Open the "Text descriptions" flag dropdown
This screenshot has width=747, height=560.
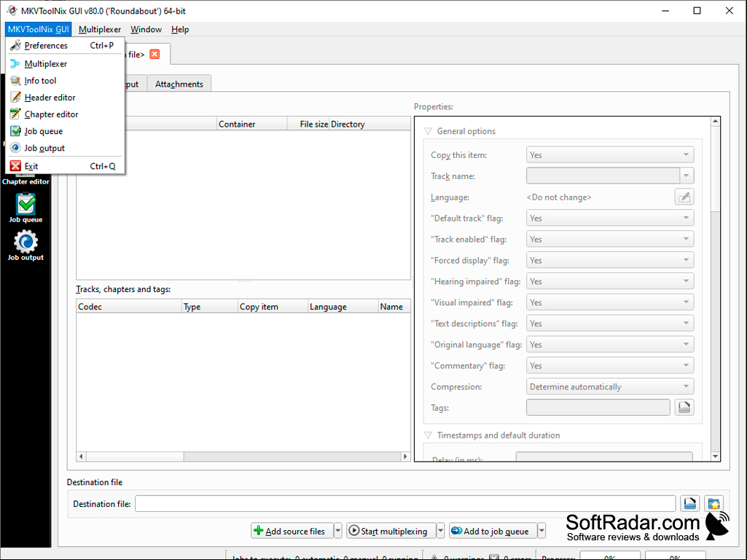(x=610, y=323)
